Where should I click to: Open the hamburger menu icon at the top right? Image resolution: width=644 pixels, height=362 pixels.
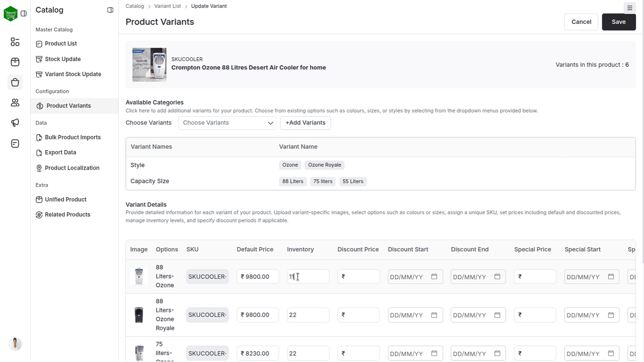630,8
